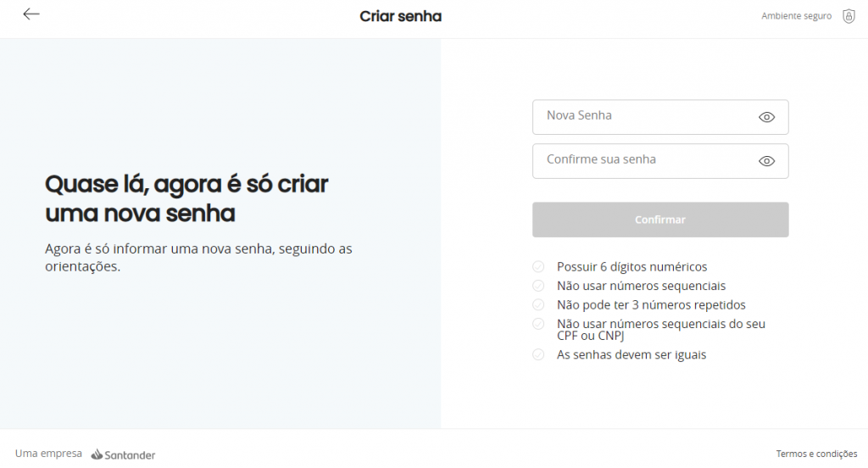Click check icon beside CPF ou CNPJ rule
The image size is (868, 468).
[x=538, y=324]
